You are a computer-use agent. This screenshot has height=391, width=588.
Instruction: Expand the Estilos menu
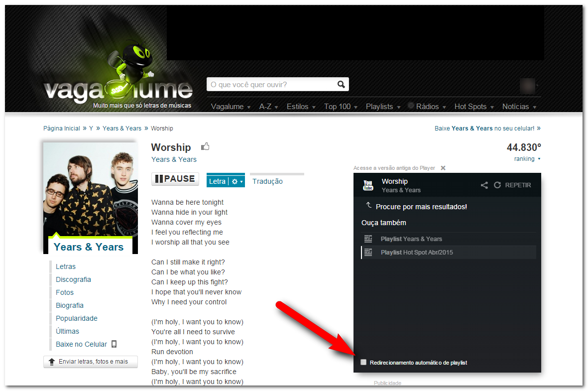301,107
